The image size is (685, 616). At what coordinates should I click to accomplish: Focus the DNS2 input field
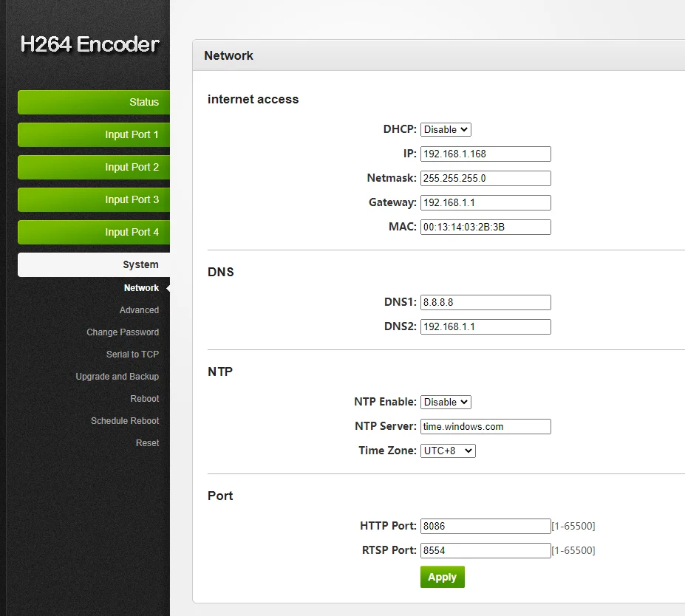point(485,326)
